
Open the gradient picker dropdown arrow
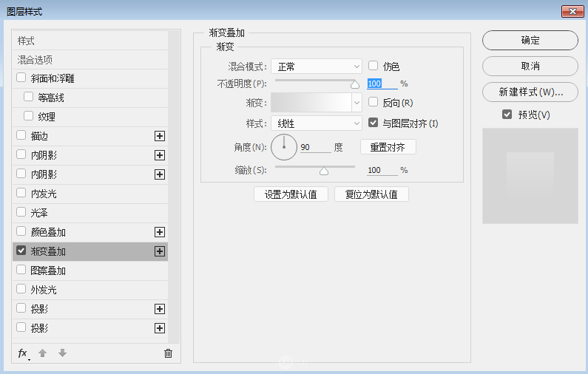(356, 102)
